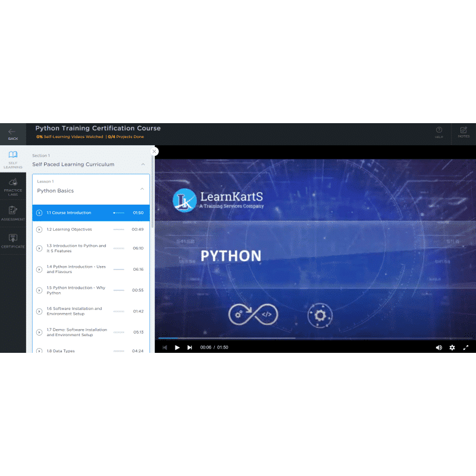Click play icon beside 1.6 Software Installation

(39, 311)
